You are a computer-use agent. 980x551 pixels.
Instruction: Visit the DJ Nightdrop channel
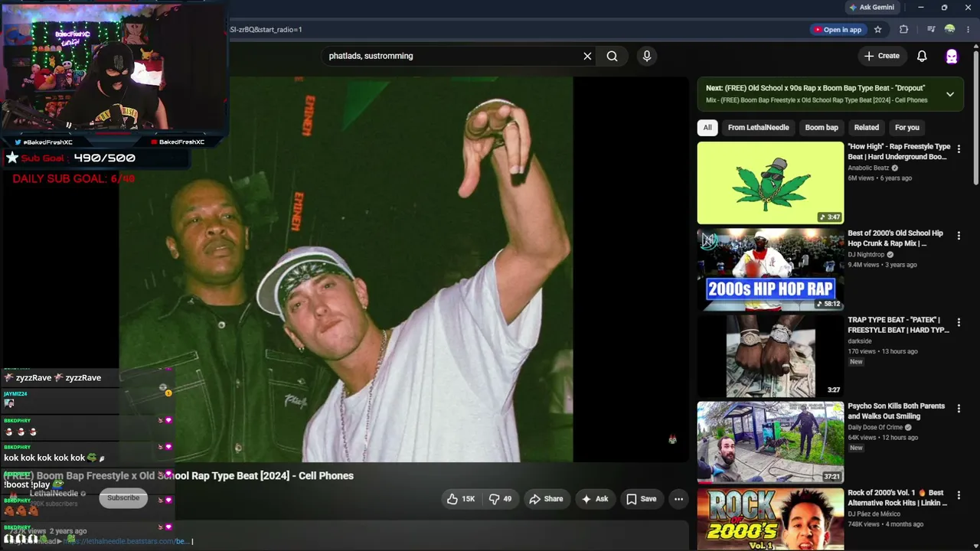coord(866,254)
